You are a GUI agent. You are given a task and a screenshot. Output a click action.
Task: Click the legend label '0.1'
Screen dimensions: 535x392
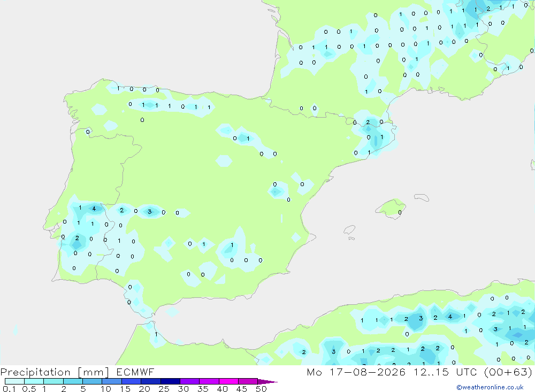click(x=9, y=389)
